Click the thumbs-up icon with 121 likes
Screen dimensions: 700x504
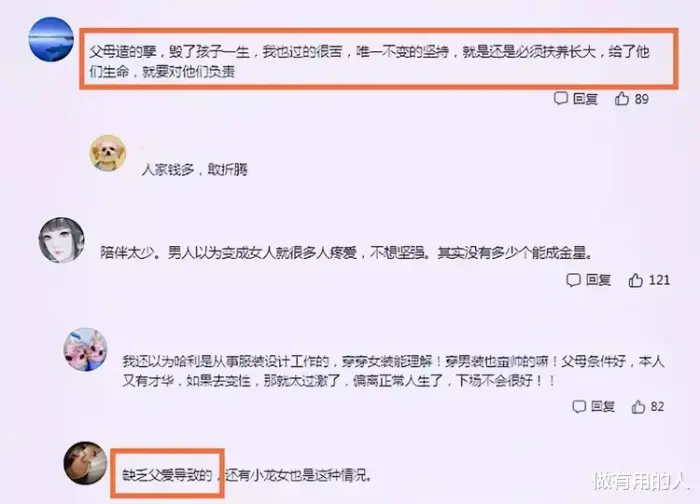[x=636, y=280]
